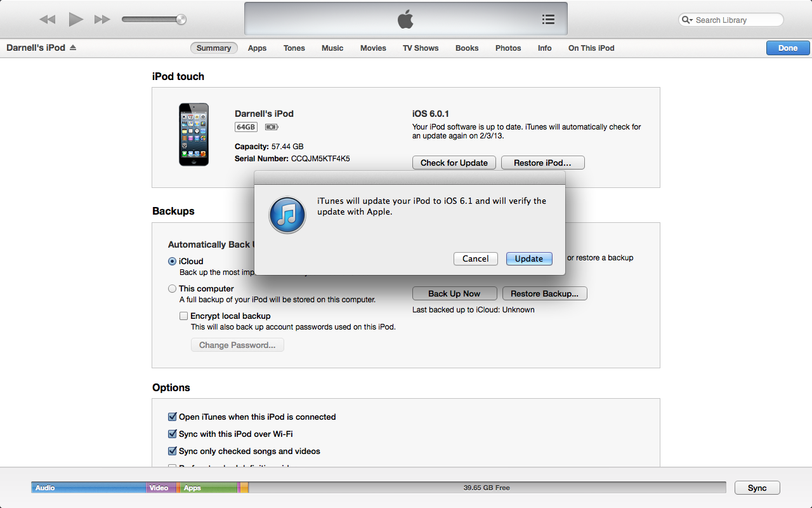Click the fast forward button
812x508 pixels.
[102, 20]
